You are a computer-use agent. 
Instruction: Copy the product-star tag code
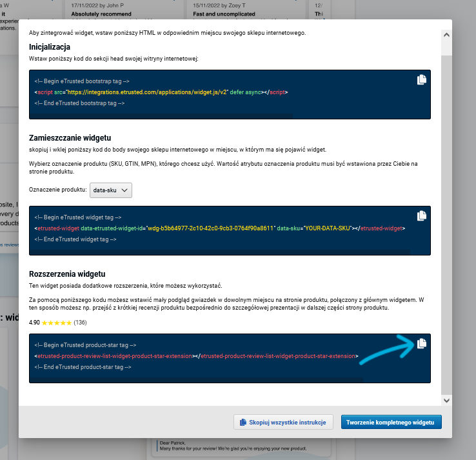coord(422,343)
